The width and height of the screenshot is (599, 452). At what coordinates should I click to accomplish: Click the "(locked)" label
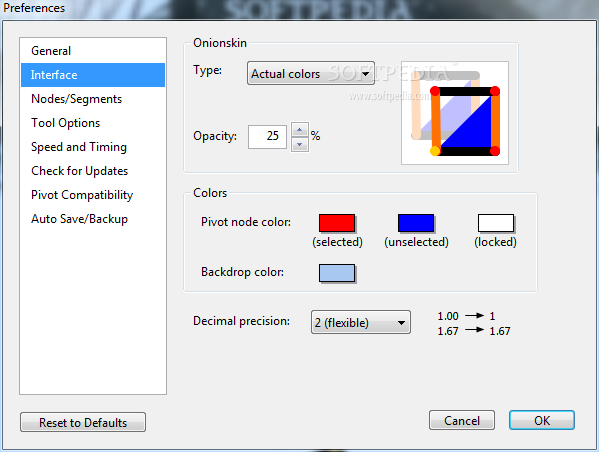(495, 242)
